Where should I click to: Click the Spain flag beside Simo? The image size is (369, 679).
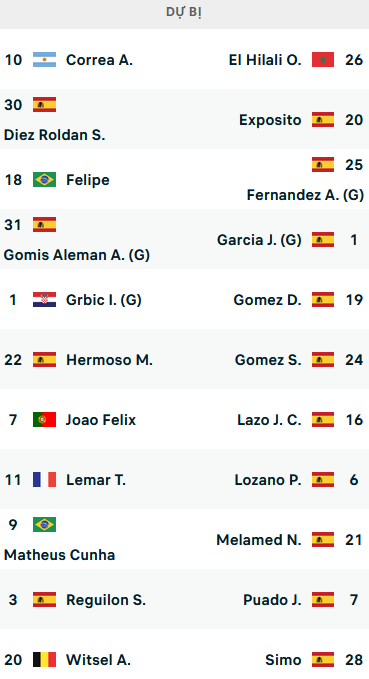coord(323,660)
